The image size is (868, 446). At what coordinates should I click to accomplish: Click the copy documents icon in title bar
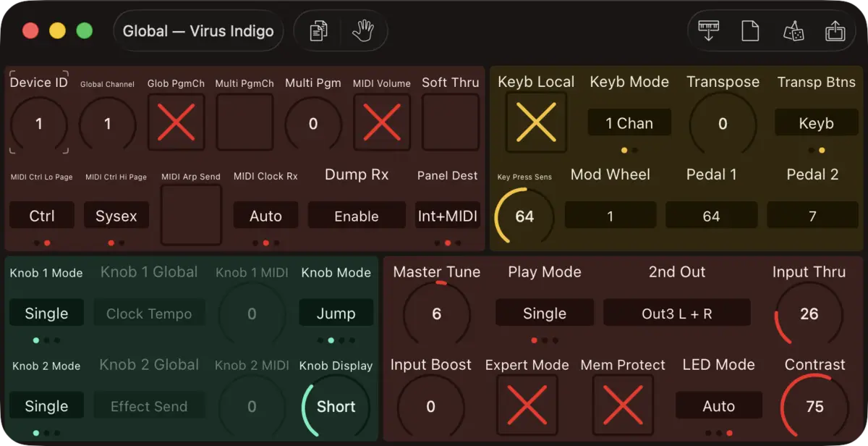click(318, 31)
